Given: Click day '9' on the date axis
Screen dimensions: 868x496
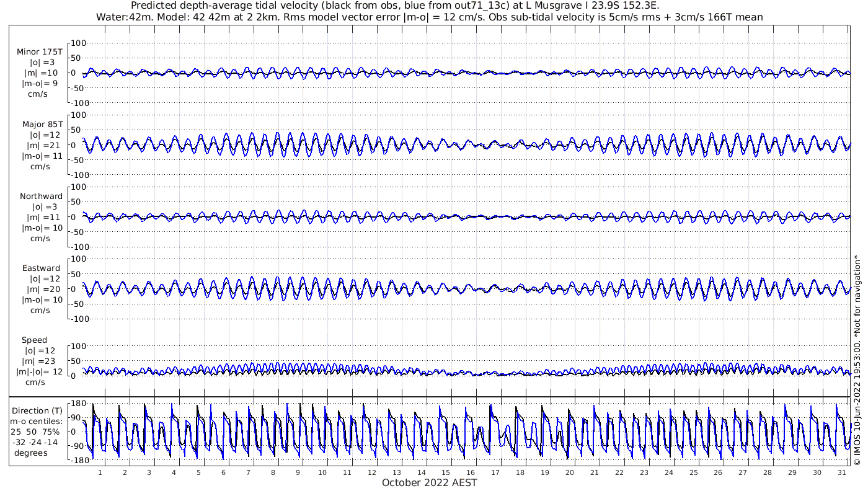Looking at the screenshot, I should tap(298, 472).
